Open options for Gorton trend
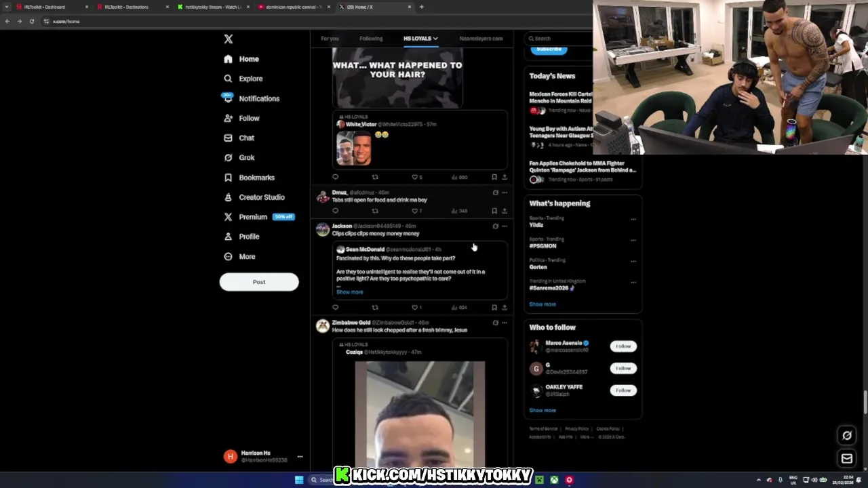Viewport: 868px width, 488px height. tap(633, 261)
